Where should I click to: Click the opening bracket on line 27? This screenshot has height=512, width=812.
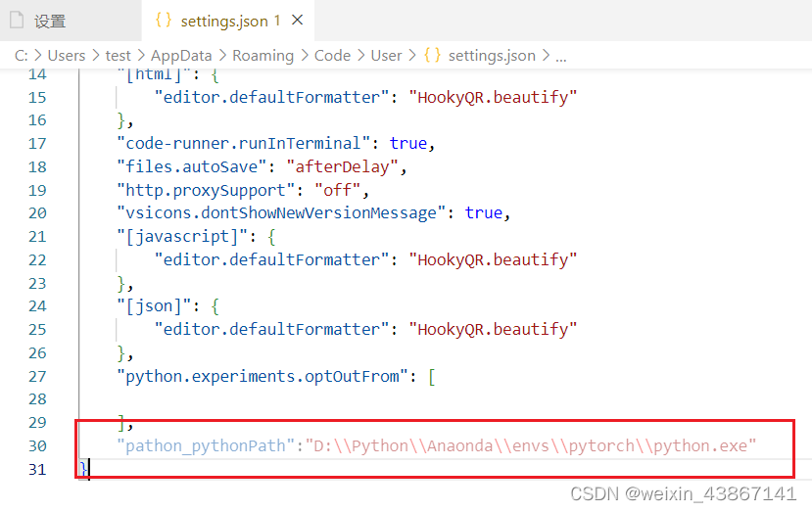pos(432,376)
